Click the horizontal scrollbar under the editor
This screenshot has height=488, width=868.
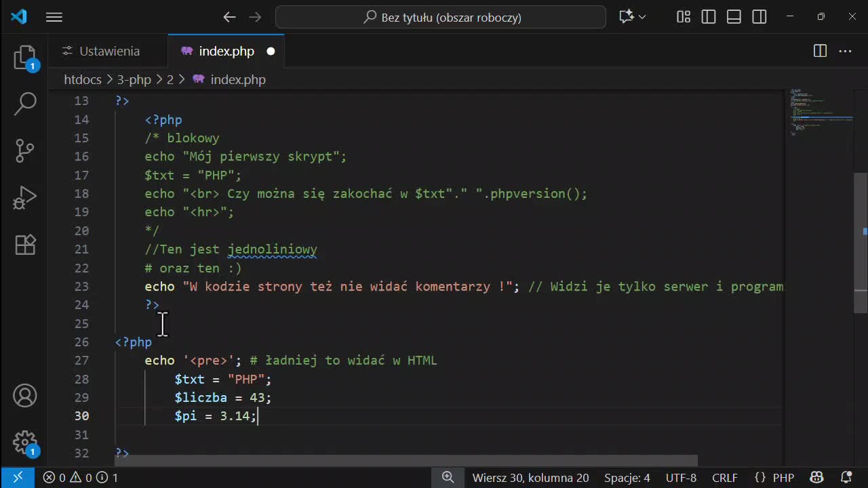coord(407,461)
